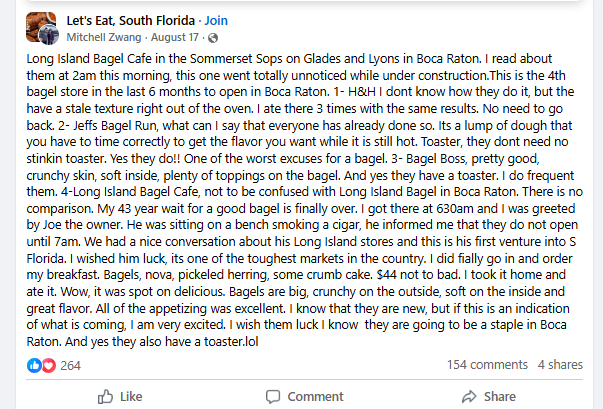Open the 264 reactions count
Screen dimensions: 603x409
click(x=70, y=365)
